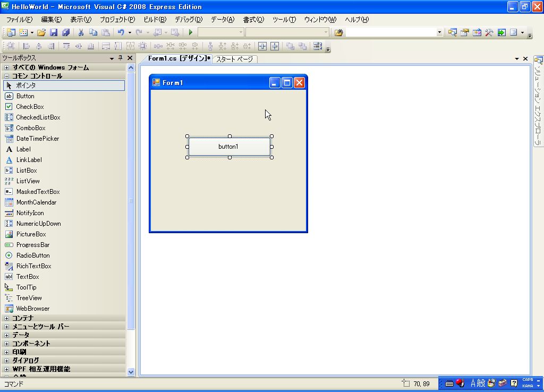Click the Align Tops layout icon
Screen dimensions: 544x392
tap(66, 46)
